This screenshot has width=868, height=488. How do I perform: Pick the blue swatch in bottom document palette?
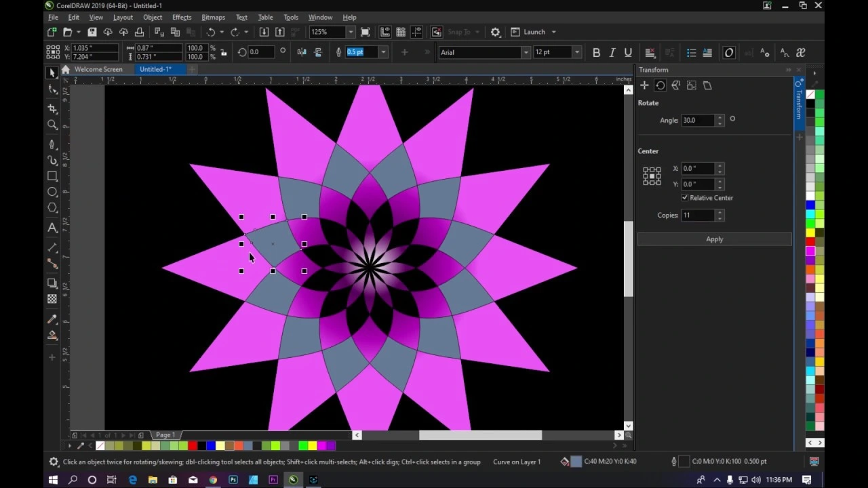point(211,445)
